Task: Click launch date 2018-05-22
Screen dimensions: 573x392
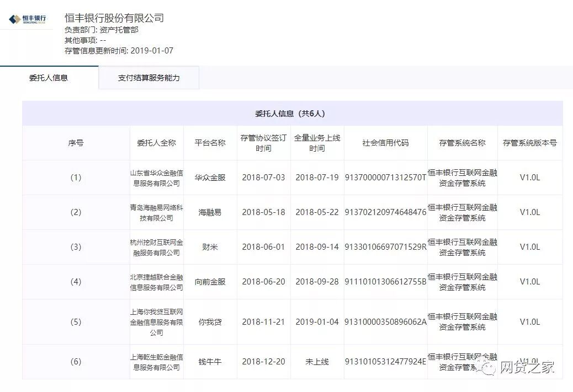Action: point(317,212)
